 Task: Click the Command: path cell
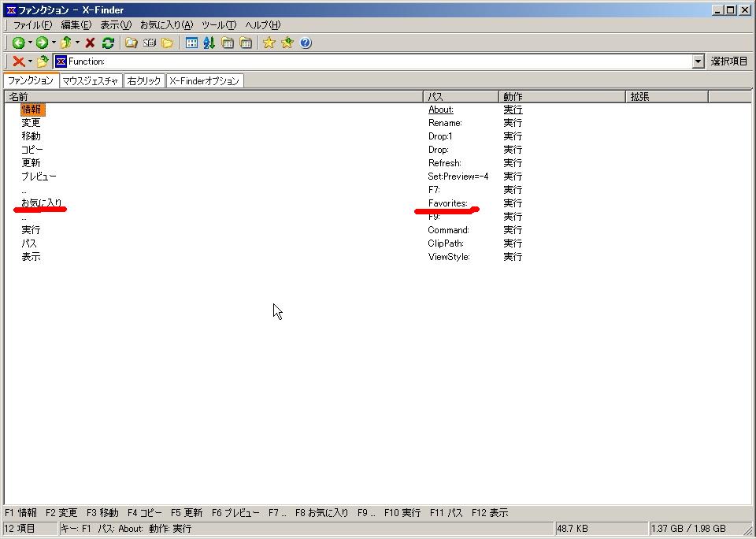pyautogui.click(x=448, y=230)
